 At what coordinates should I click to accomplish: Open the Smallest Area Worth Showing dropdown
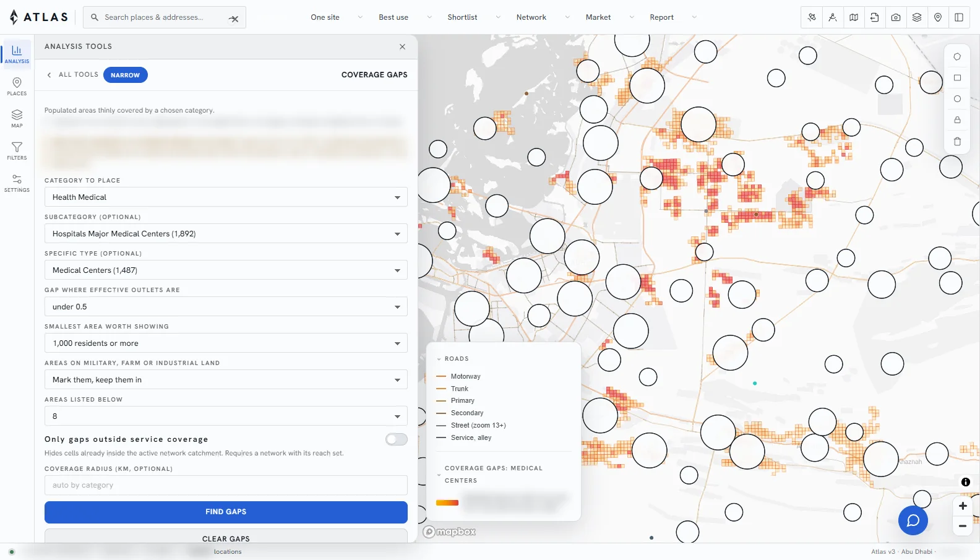pos(226,343)
